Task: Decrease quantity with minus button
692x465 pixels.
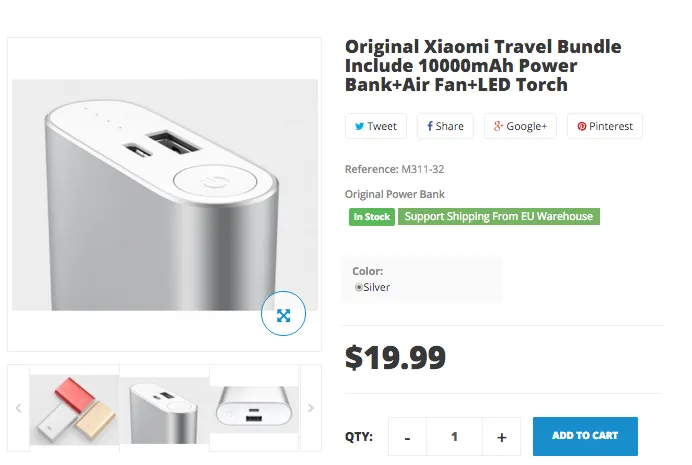Action: [x=408, y=437]
